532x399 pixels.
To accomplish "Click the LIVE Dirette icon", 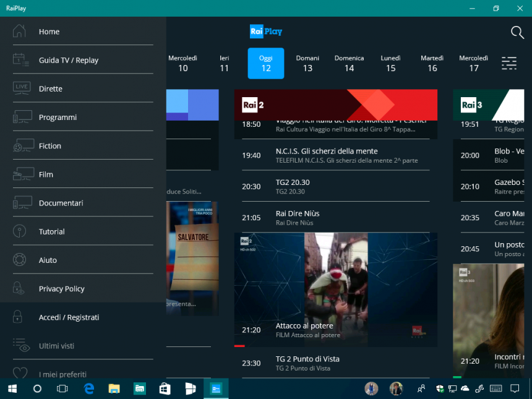I will tap(22, 88).
